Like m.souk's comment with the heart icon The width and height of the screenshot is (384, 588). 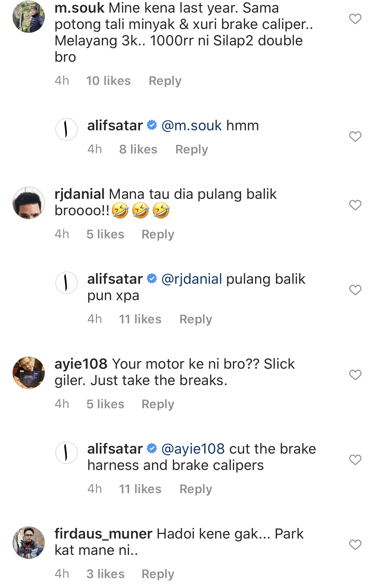pyautogui.click(x=355, y=19)
